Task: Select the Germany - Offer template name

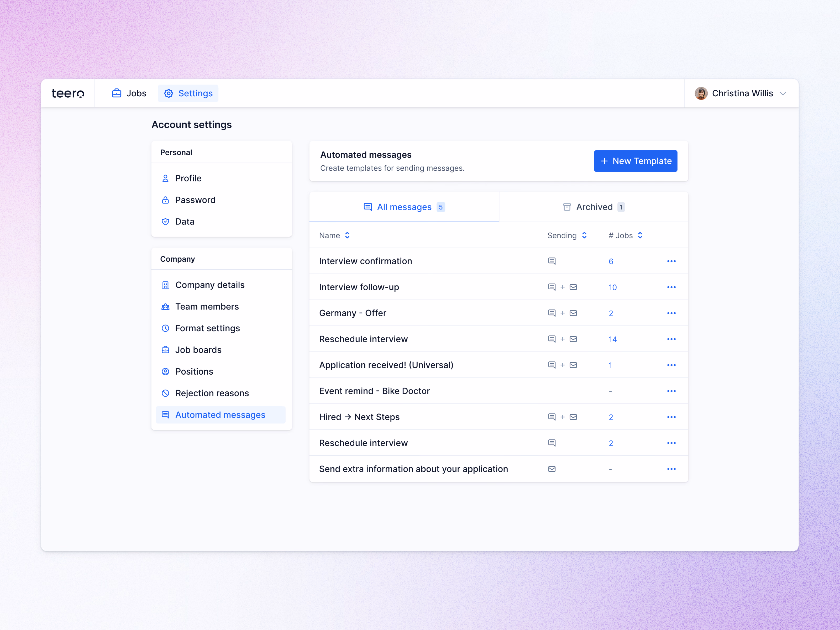Action: 352,313
